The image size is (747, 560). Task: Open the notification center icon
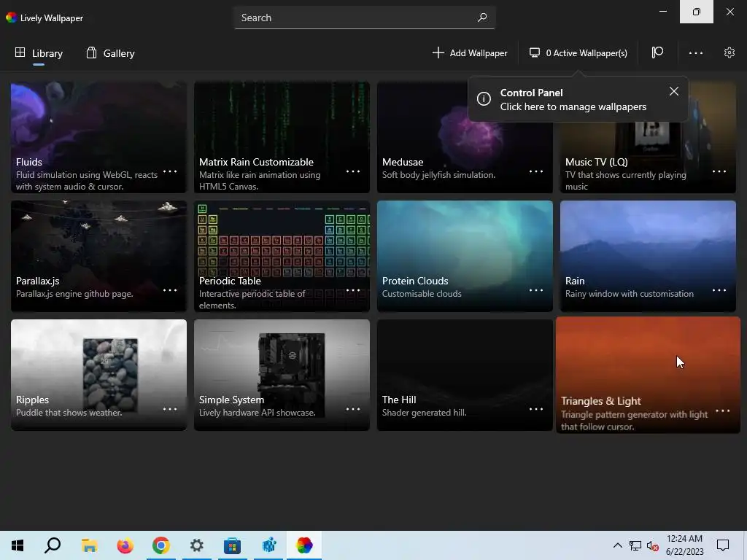(723, 545)
